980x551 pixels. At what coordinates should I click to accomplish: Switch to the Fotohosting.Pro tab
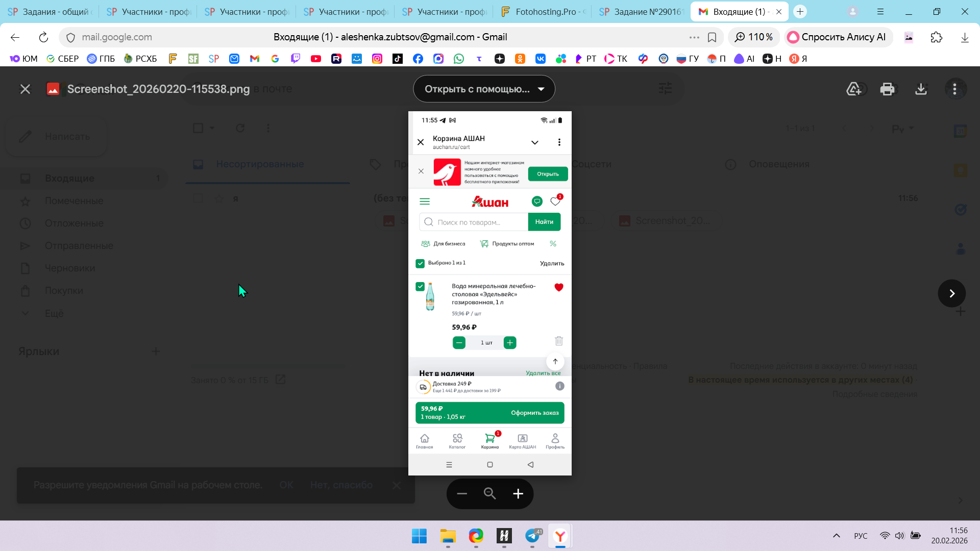[544, 12]
